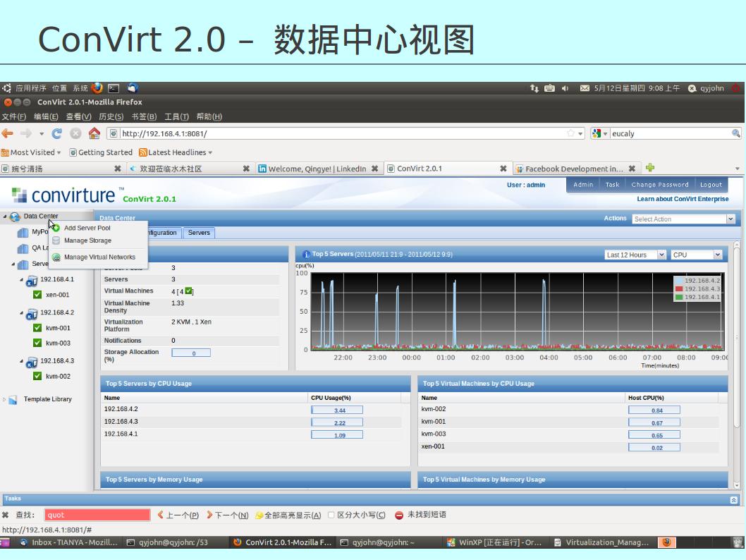Click the Template Library icon
The height and width of the screenshot is (560, 746).
14,399
